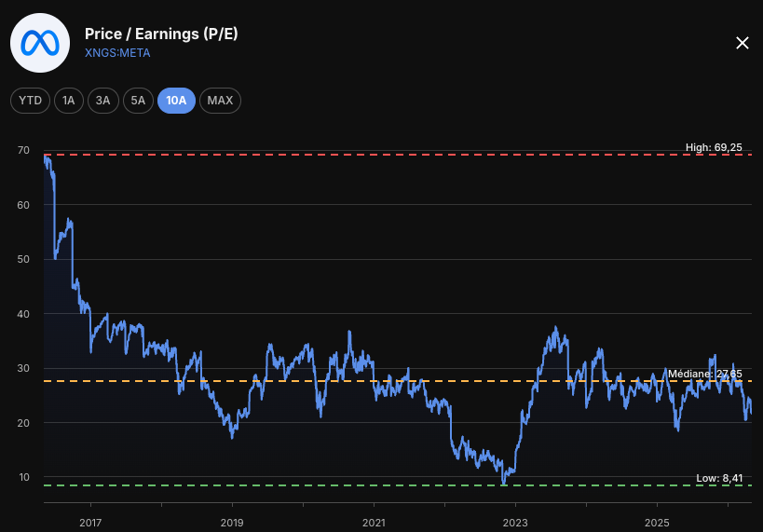Click the 2025 x-axis label

657,523
